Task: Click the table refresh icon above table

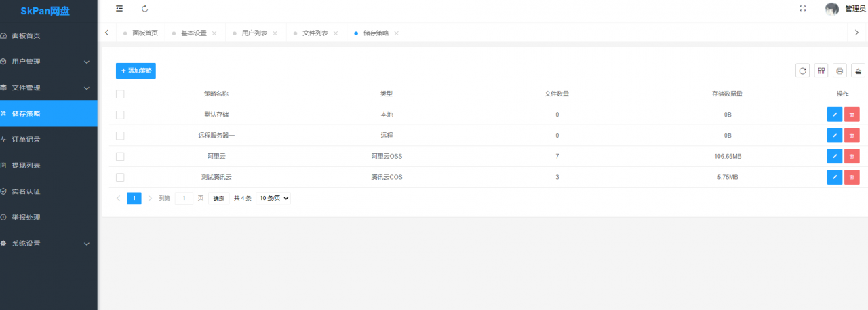Action: pyautogui.click(x=802, y=71)
